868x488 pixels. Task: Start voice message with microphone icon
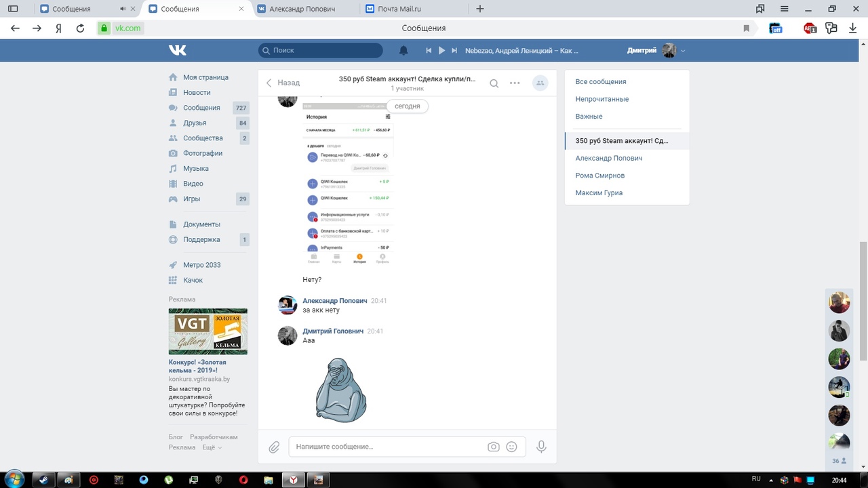click(x=541, y=447)
